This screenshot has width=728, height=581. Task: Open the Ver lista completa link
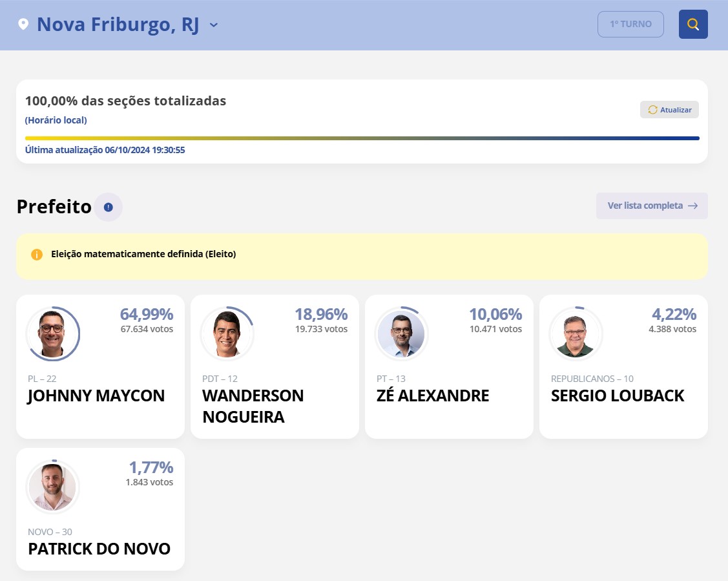(x=652, y=206)
